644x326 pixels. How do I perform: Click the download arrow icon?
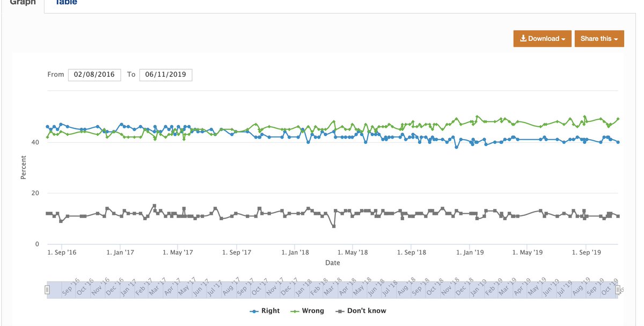click(x=523, y=39)
